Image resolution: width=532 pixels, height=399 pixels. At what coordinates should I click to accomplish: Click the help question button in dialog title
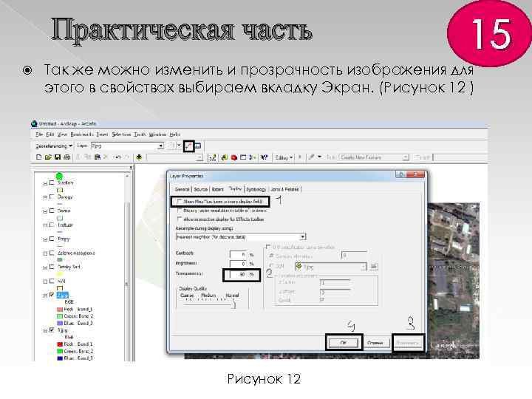pyautogui.click(x=400, y=174)
